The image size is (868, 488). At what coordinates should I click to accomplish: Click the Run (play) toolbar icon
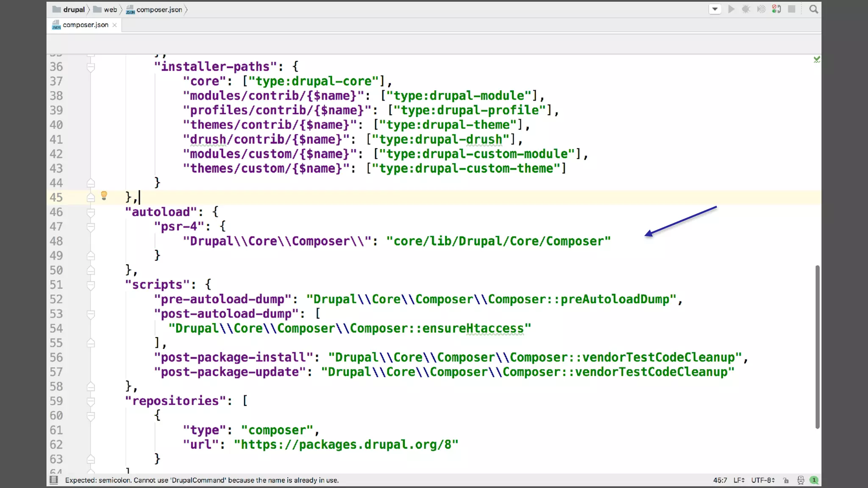pyautogui.click(x=731, y=9)
